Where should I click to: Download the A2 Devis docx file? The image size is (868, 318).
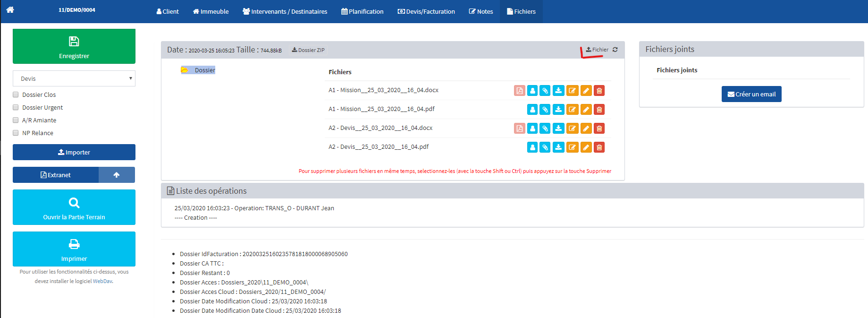(558, 129)
